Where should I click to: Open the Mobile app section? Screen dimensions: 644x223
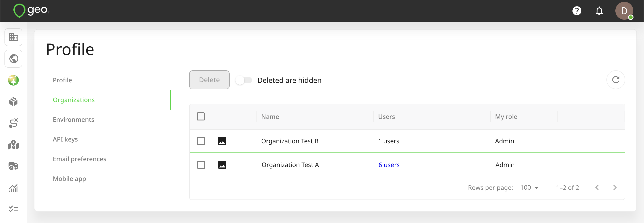point(70,179)
